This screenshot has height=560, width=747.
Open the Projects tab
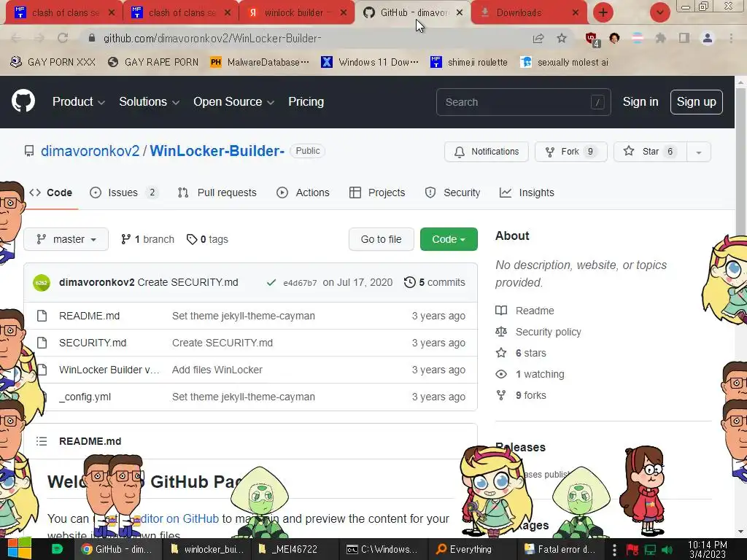[x=377, y=192]
